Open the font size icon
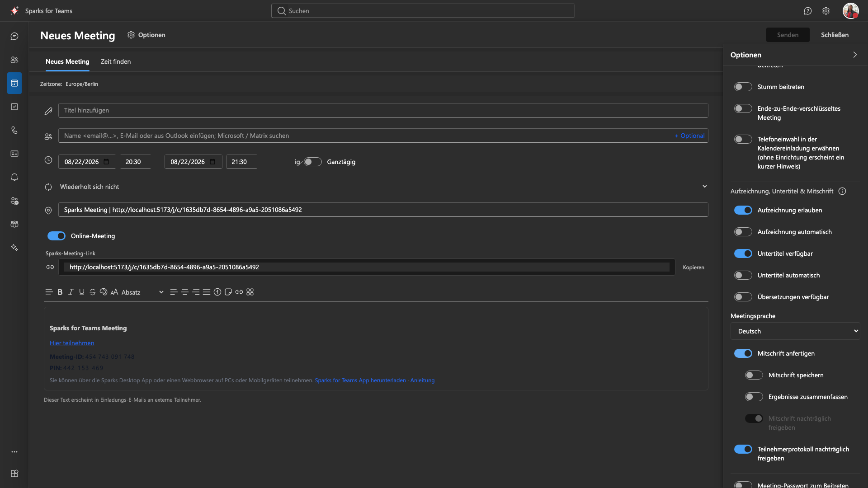Screen dimensions: 868x488 coord(114,292)
